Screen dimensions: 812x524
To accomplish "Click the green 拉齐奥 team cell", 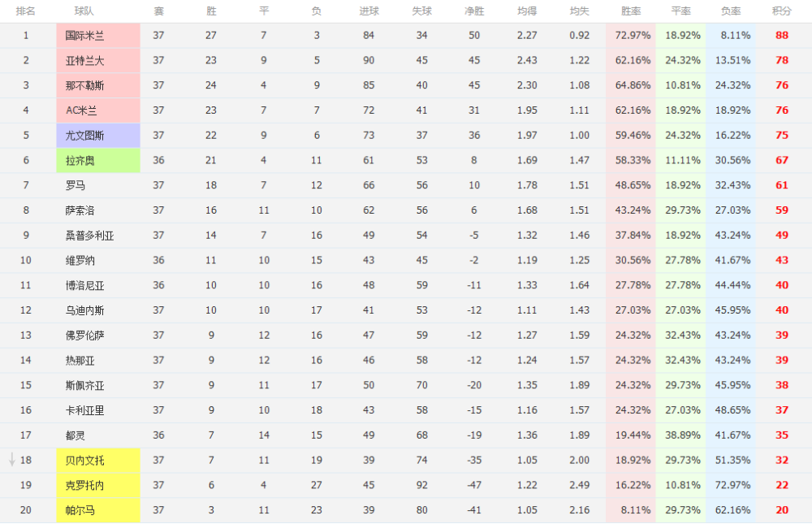I will pos(98,161).
